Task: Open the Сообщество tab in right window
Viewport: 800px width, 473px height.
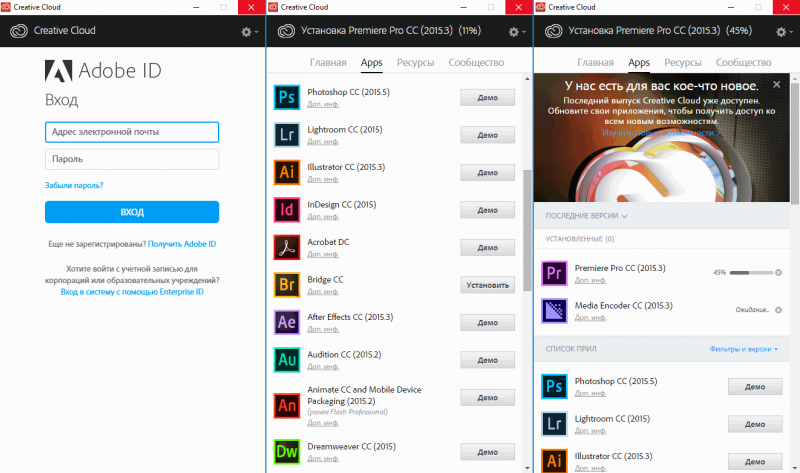Action: click(743, 62)
